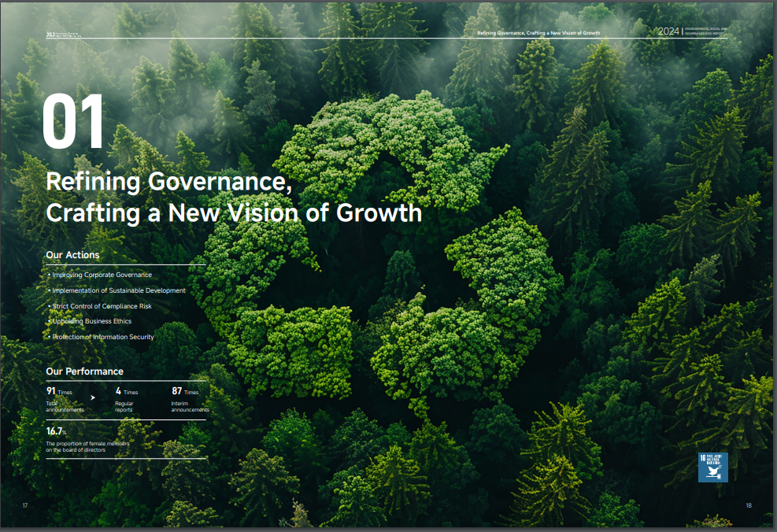Click the Our Performance heading
The height and width of the screenshot is (532, 777).
[84, 371]
